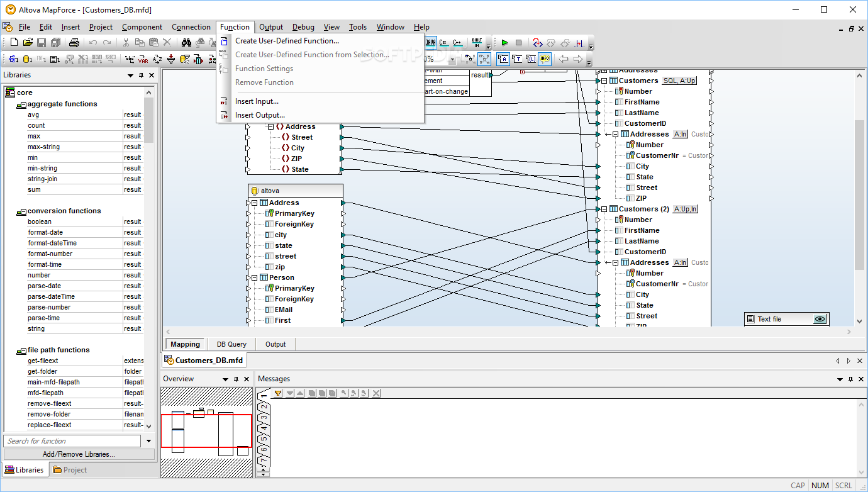Open the zoom percentage dropdown
The width and height of the screenshot is (868, 492).
tap(452, 59)
